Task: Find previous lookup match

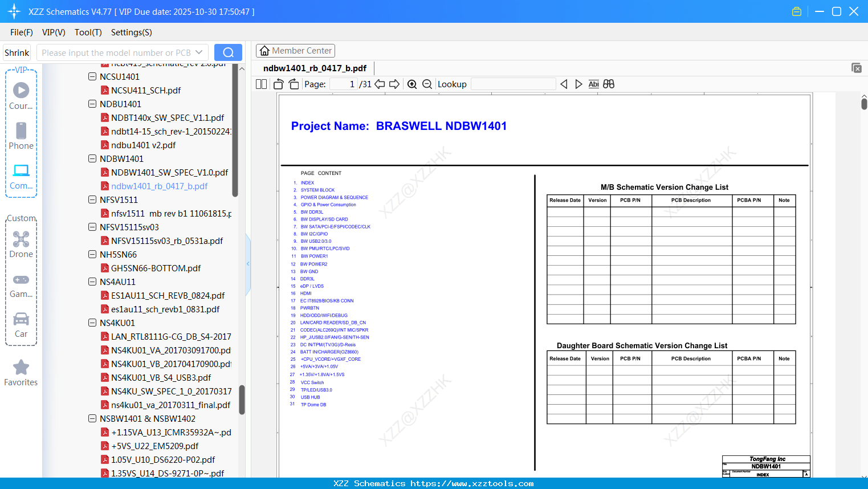Action: point(564,84)
